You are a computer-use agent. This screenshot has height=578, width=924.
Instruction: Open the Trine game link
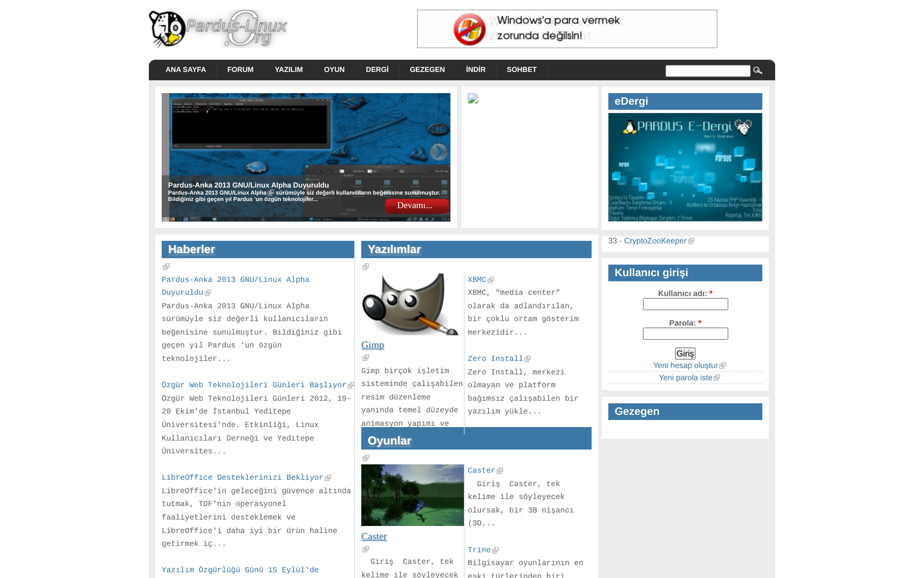(x=479, y=550)
